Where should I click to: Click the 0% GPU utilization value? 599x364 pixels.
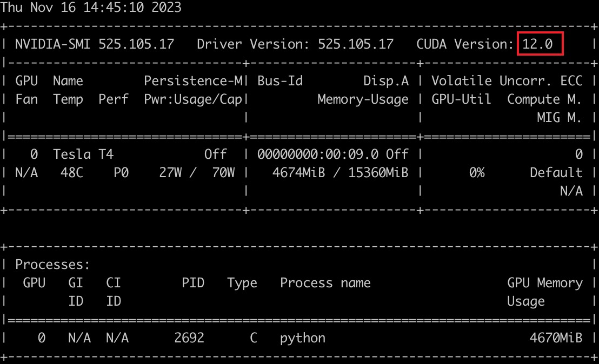pos(476,173)
